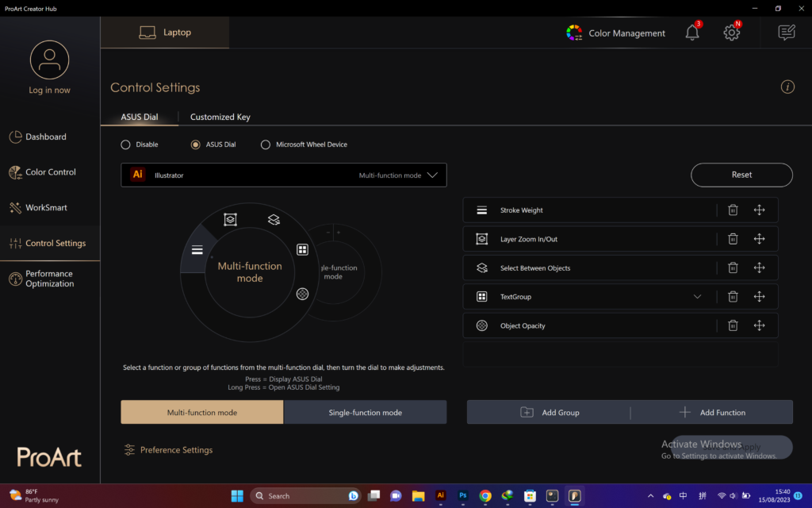
Task: Delete the Object Opacity function
Action: click(x=733, y=325)
